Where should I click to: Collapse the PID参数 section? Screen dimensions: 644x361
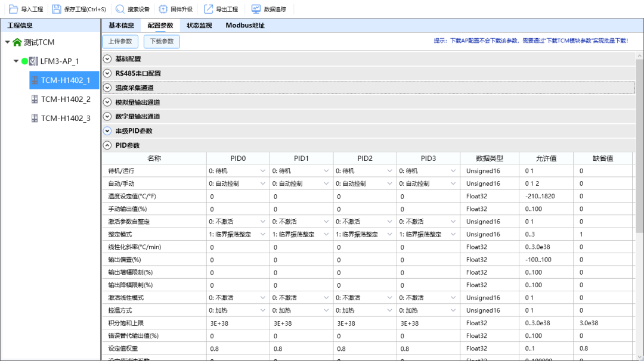point(107,145)
